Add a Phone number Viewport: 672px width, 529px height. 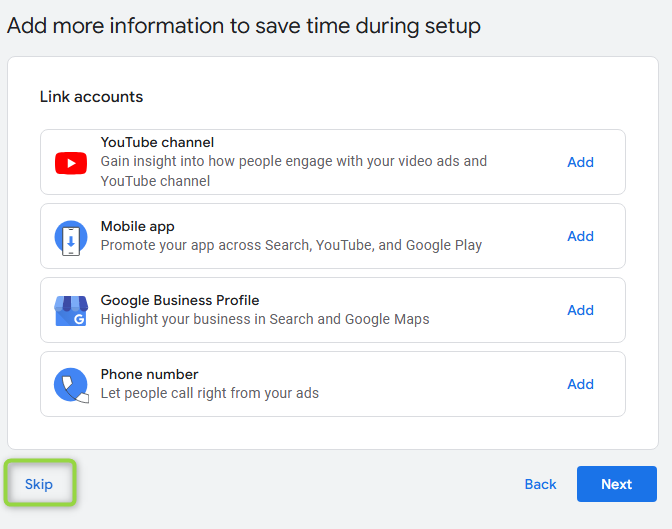[x=580, y=384]
